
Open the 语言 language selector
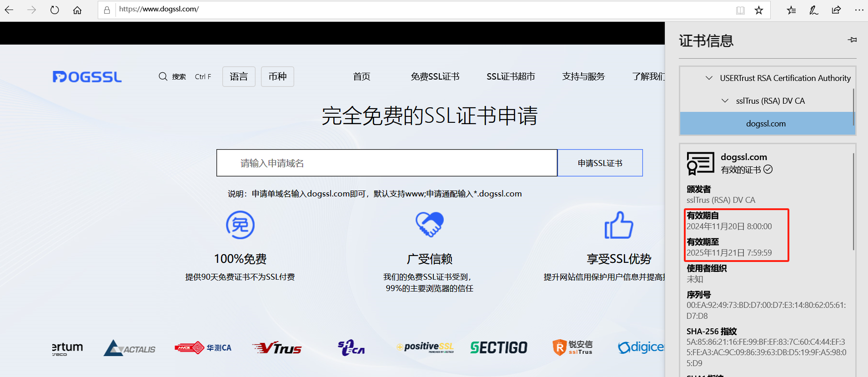239,76
